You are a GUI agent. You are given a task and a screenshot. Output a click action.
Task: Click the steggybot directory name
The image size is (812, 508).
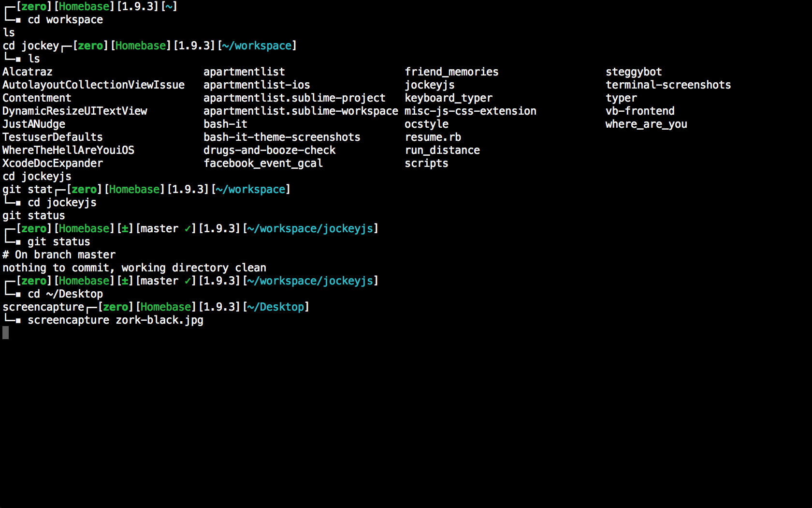pos(634,72)
